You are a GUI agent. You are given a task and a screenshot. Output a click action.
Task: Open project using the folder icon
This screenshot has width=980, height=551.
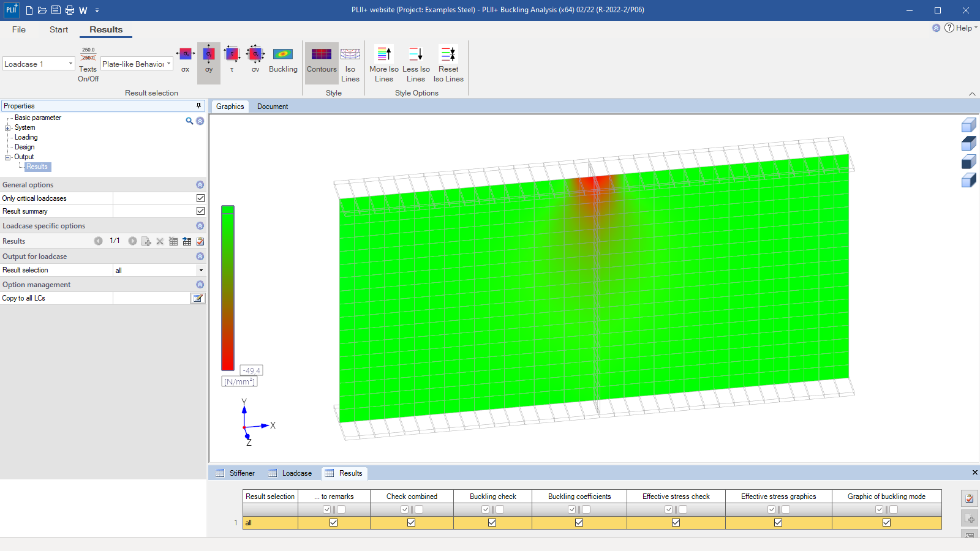click(42, 10)
